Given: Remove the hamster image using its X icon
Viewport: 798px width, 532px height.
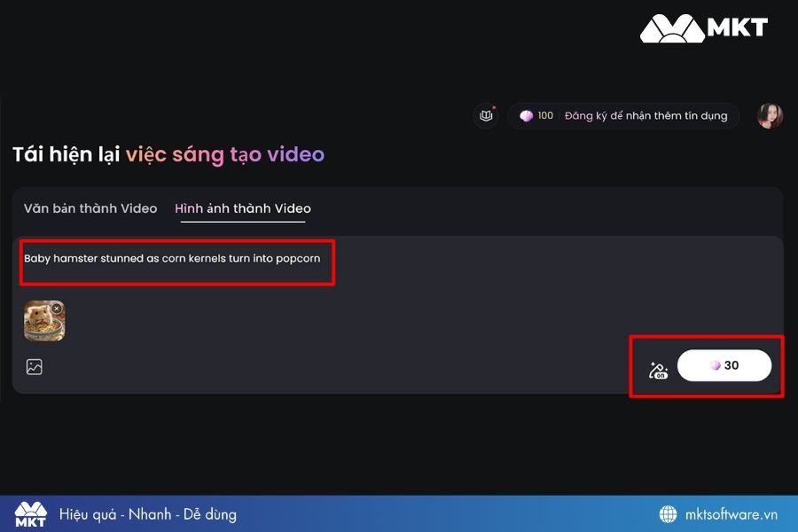Looking at the screenshot, I should pyautogui.click(x=57, y=309).
